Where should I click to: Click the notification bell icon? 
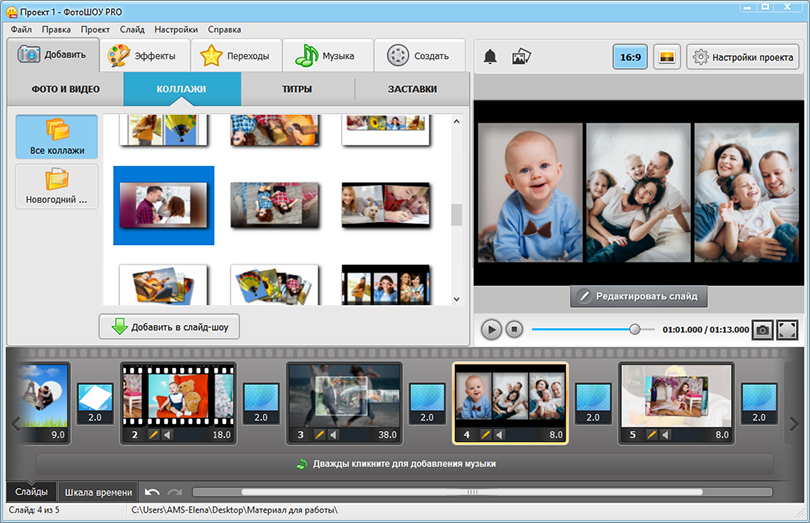[490, 57]
